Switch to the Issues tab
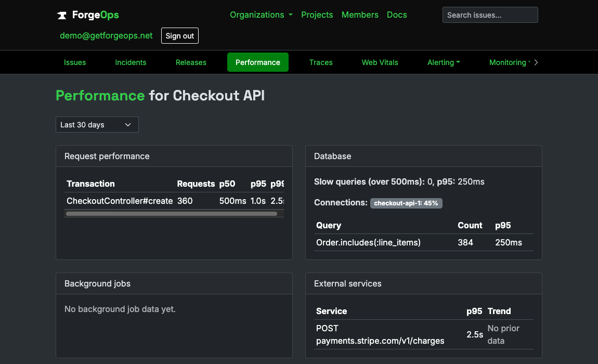Viewport: 598px width, 364px height. 75,62
